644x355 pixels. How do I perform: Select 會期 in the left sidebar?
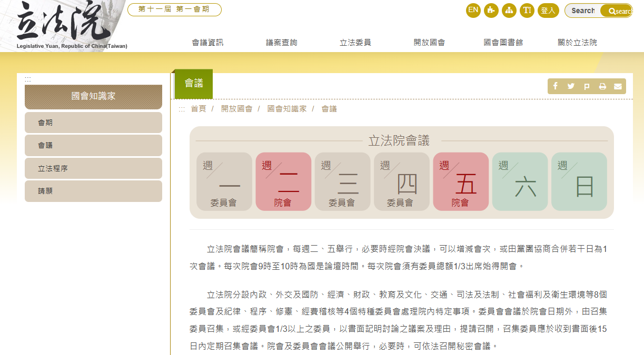(93, 123)
